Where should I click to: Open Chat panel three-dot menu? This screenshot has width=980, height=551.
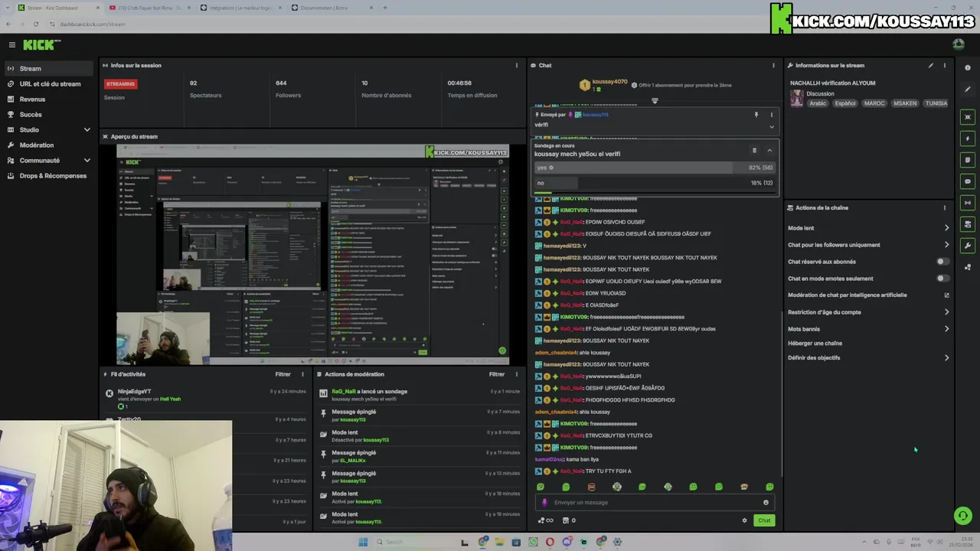pos(773,65)
